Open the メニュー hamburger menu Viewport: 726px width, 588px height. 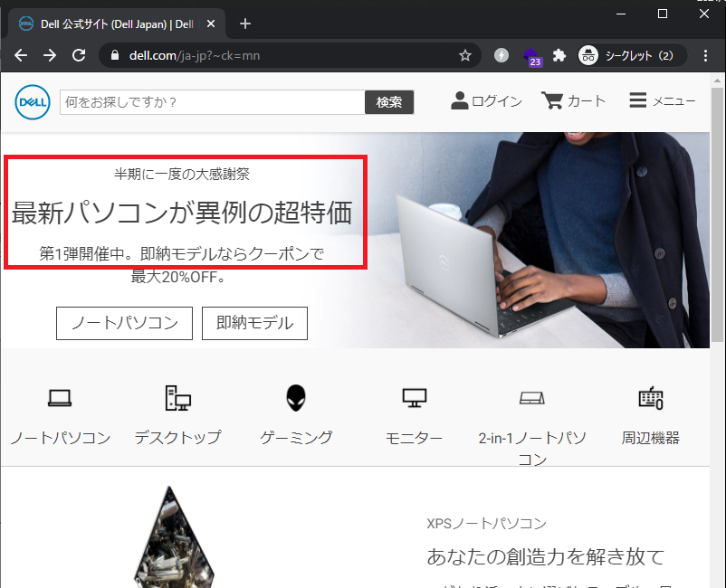[637, 100]
